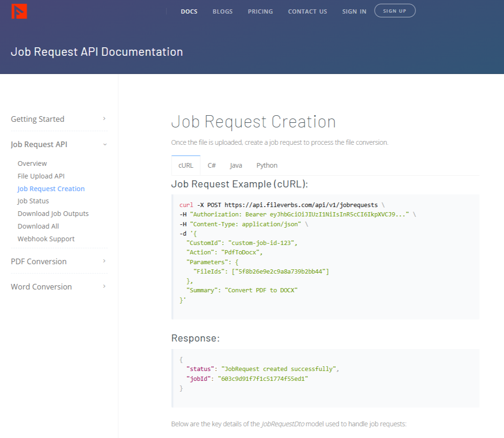Screen dimensions: 504x438
Task: Click the orange FileVerbs logo
Action: point(19,11)
